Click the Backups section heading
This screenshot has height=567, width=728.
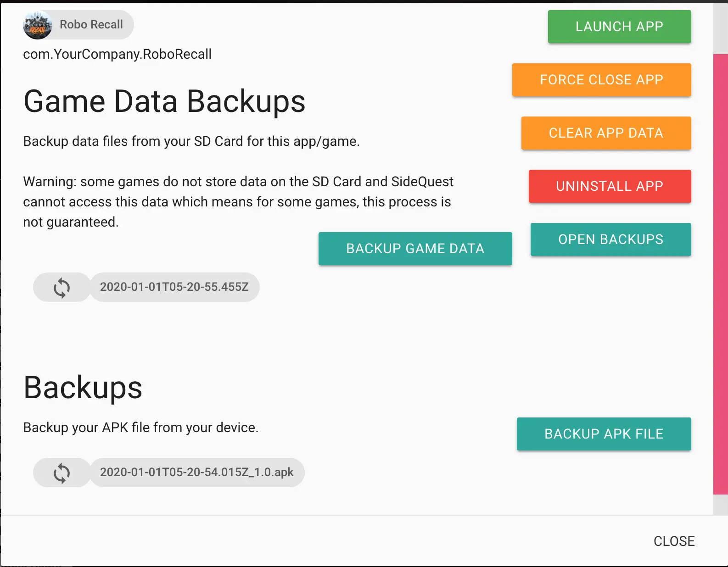coord(83,388)
